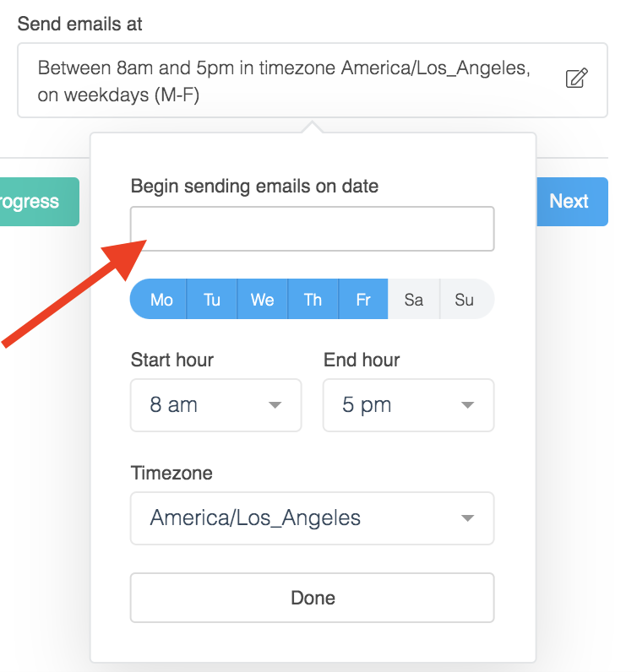Disable Friday sending day
Image resolution: width=637 pixels, height=672 pixels.
(363, 300)
